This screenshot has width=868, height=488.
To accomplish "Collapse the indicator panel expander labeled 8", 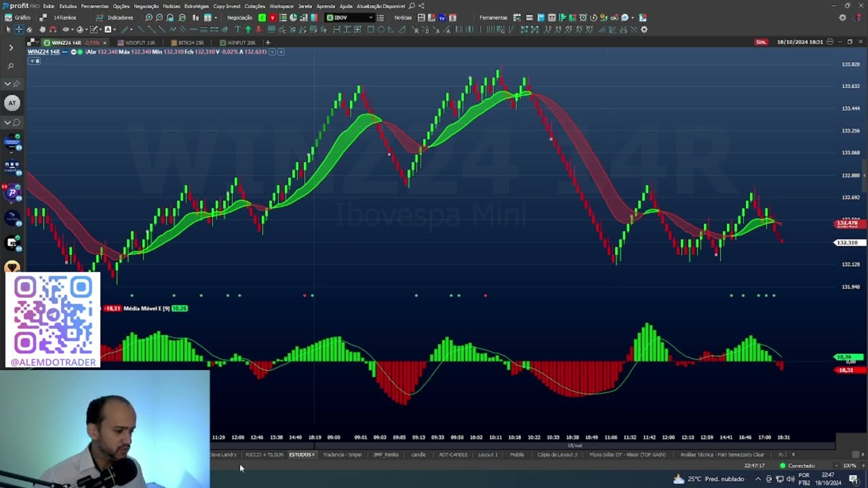I will coord(34,61).
